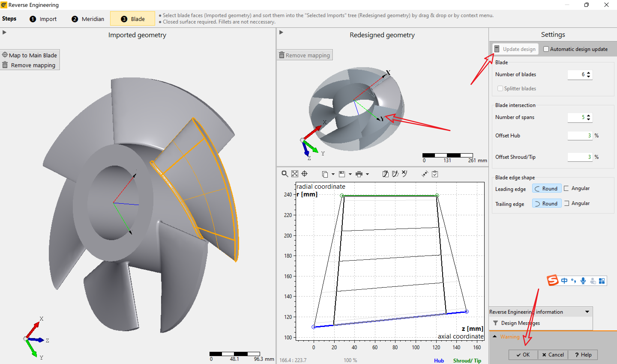The image size is (617, 364).
Task: Click the print diagram icon
Action: point(359,174)
